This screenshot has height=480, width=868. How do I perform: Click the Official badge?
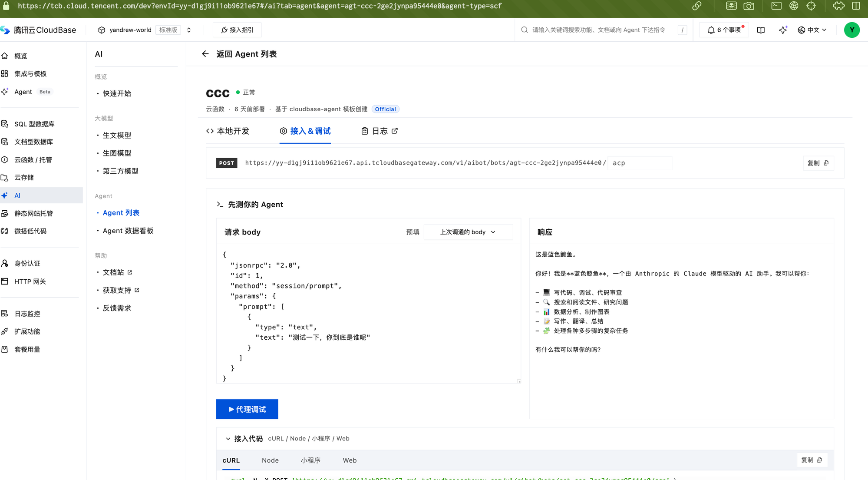click(385, 109)
